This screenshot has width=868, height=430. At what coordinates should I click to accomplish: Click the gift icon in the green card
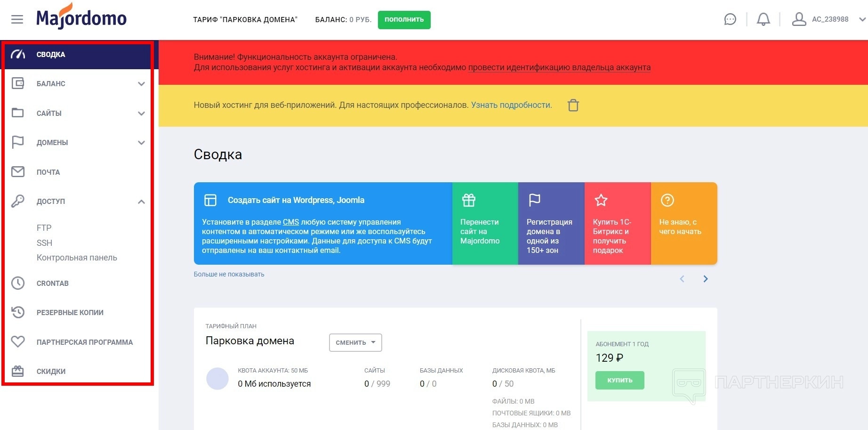tap(469, 200)
